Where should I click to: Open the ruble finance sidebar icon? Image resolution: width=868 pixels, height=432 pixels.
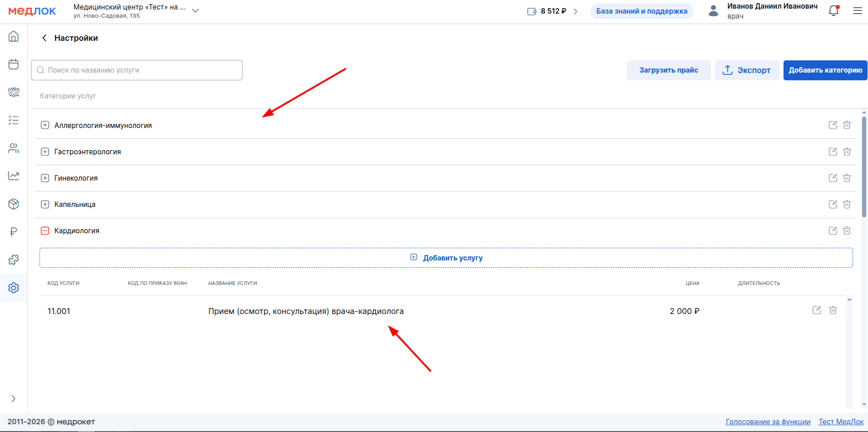[x=14, y=232]
